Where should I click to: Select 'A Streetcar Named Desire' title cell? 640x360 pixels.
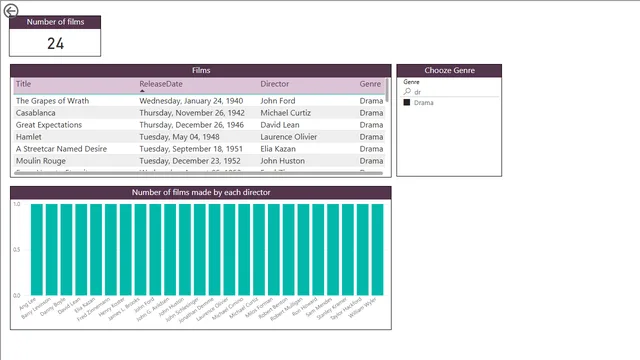61,149
